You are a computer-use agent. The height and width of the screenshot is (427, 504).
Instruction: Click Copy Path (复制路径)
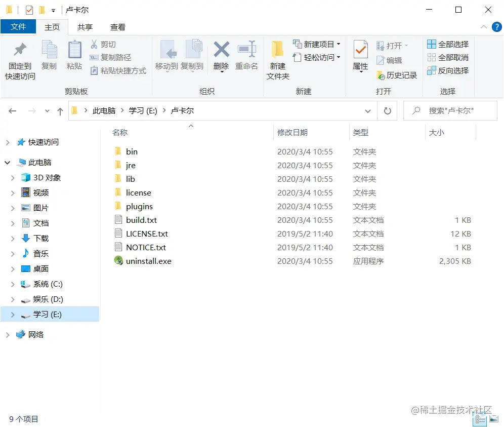[x=111, y=57]
